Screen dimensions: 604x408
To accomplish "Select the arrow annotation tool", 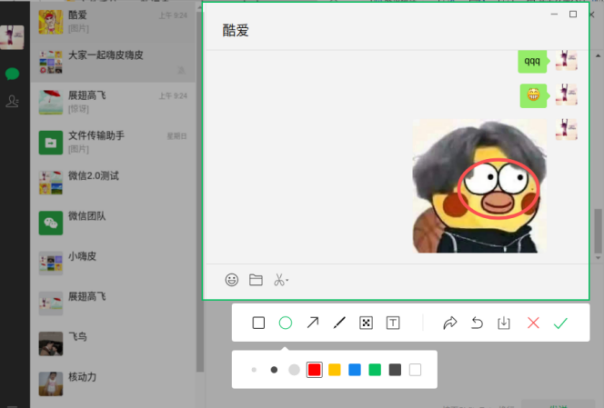I will pos(312,322).
